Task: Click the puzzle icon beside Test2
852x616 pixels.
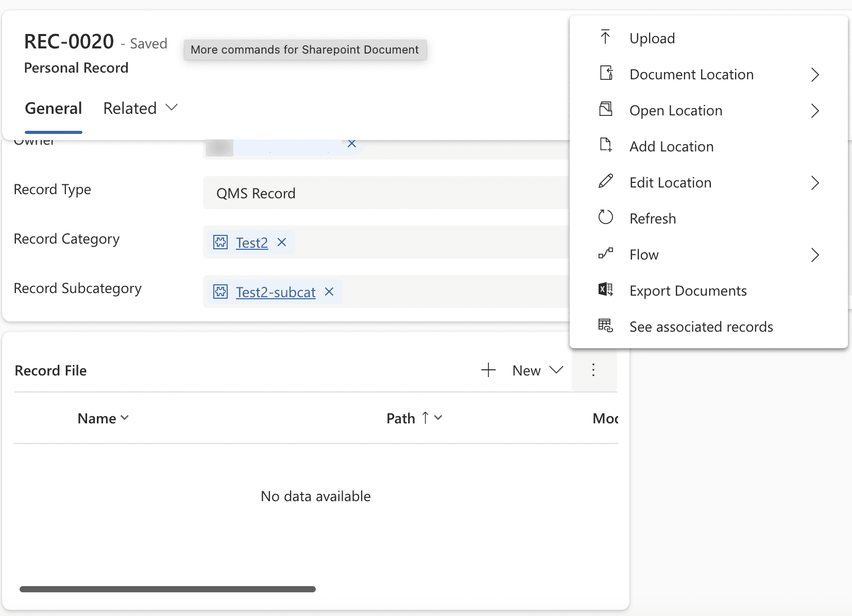Action: click(220, 242)
